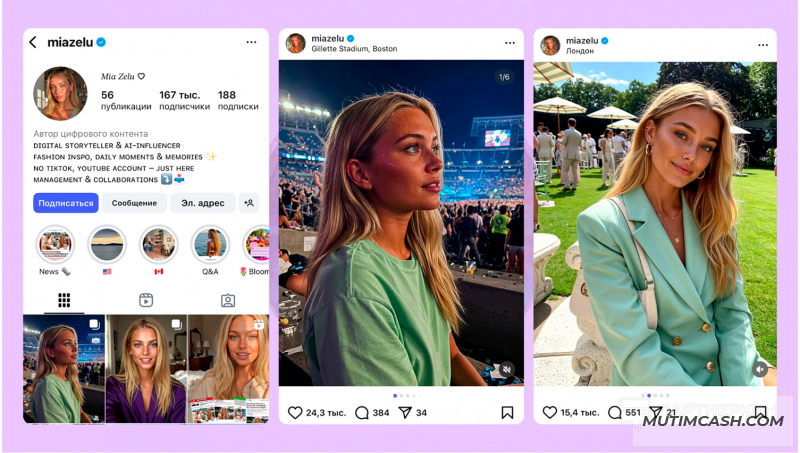Open comments on the post with 551 comments
The image size is (800, 453).
click(615, 412)
